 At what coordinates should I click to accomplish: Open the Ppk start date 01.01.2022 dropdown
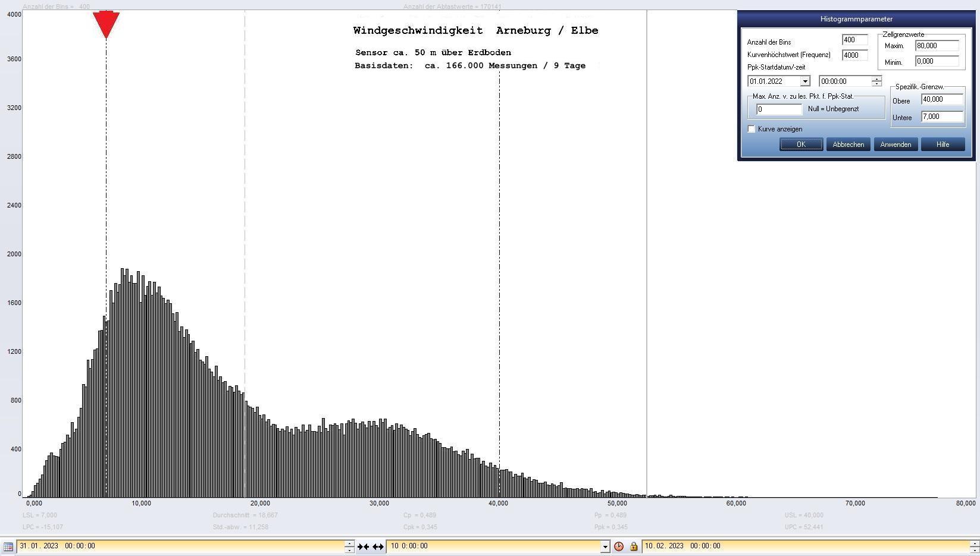[805, 81]
